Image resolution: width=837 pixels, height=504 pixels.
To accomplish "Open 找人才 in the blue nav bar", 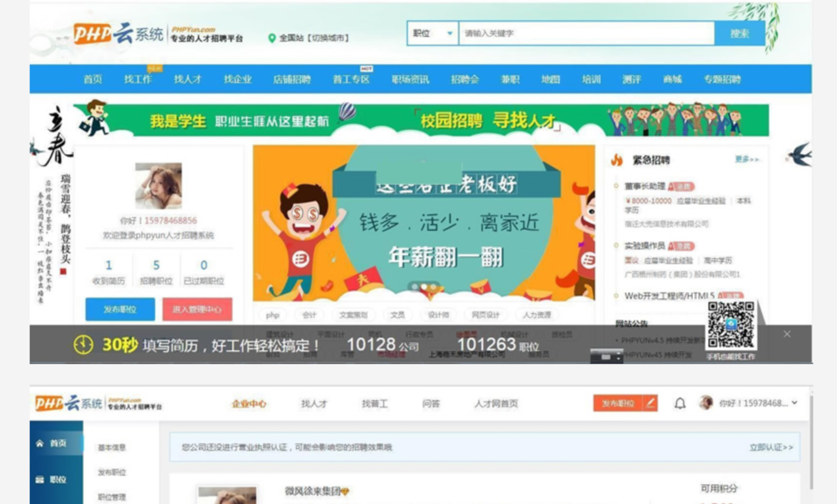I will point(187,79).
